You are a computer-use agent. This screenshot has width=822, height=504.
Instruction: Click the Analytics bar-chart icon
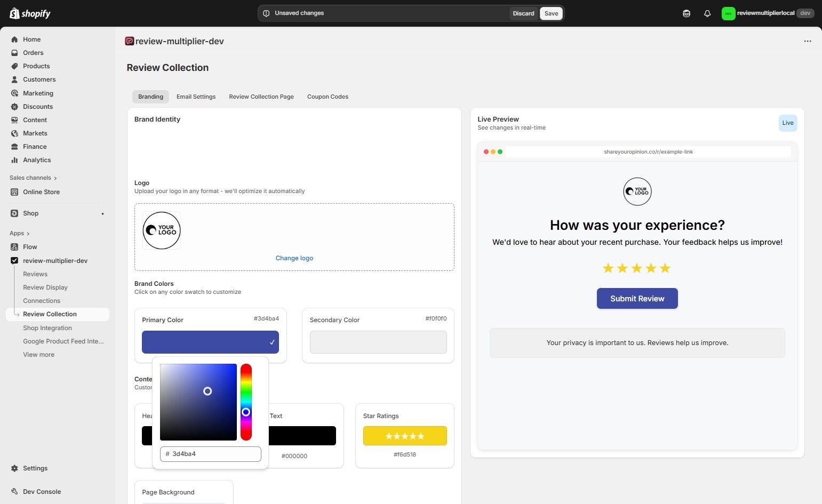[15, 159]
